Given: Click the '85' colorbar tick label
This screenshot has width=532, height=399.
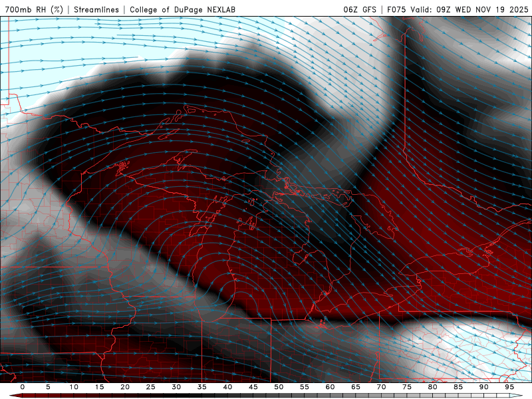Looking at the screenshot, I should [458, 387].
